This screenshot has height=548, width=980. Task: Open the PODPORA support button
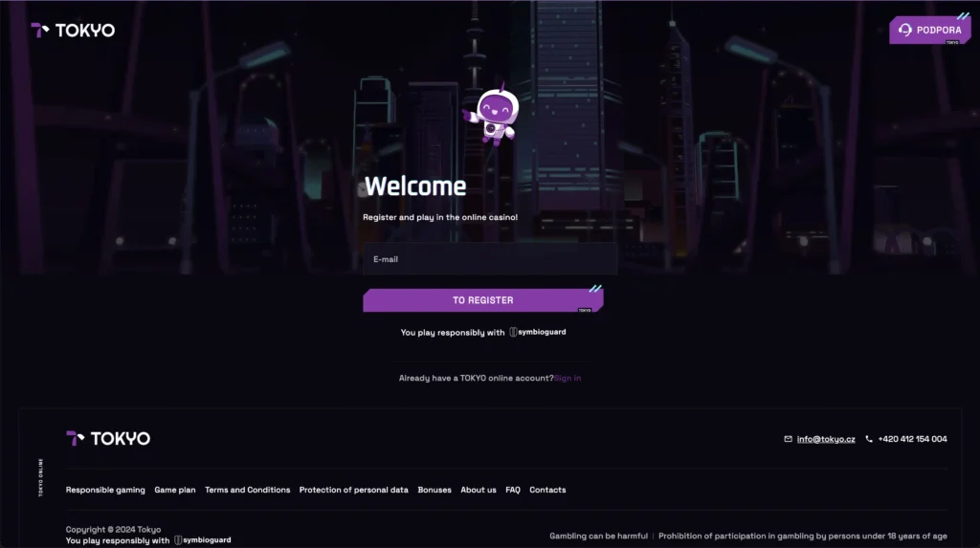(x=930, y=30)
